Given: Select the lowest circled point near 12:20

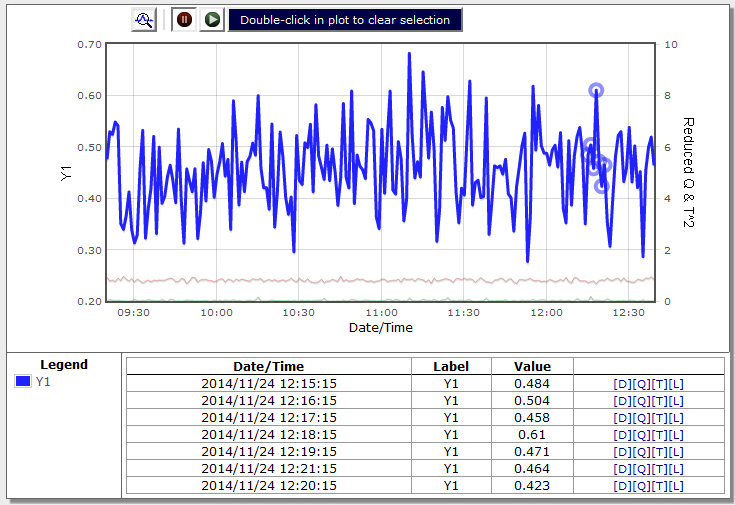Looking at the screenshot, I should 602,186.
